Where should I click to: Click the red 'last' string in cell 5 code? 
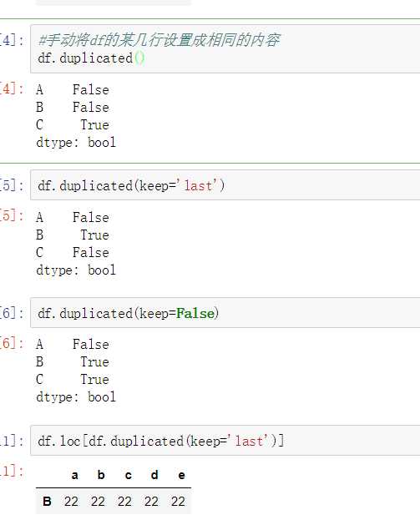[x=198, y=185]
